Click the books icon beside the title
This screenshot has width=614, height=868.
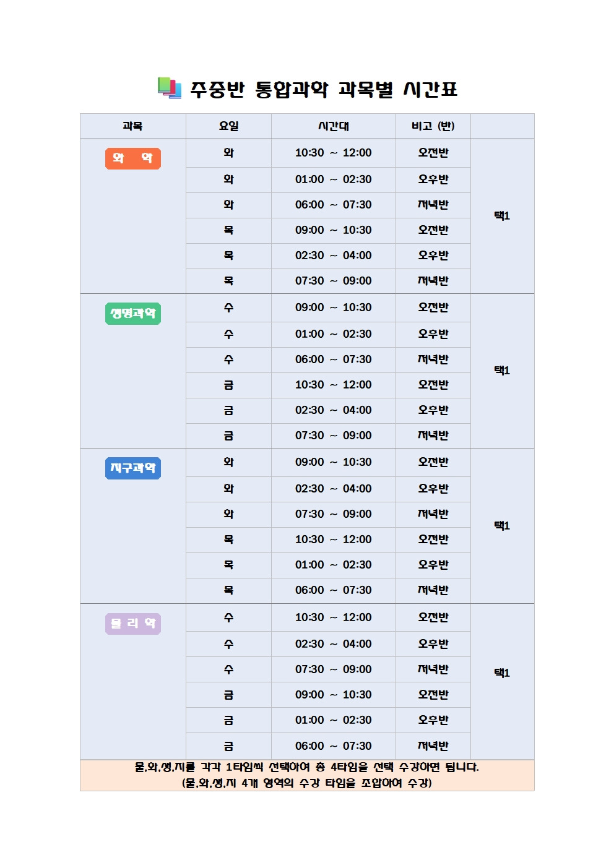(169, 88)
